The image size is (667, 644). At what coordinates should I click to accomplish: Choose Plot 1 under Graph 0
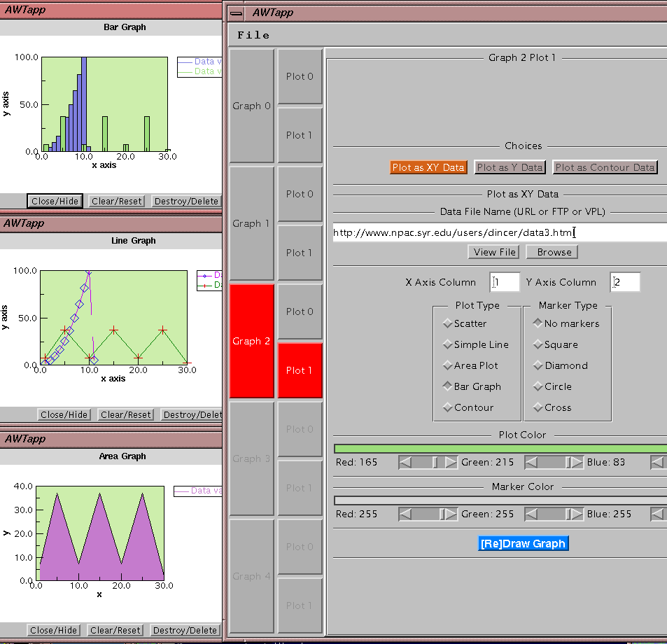(300, 135)
